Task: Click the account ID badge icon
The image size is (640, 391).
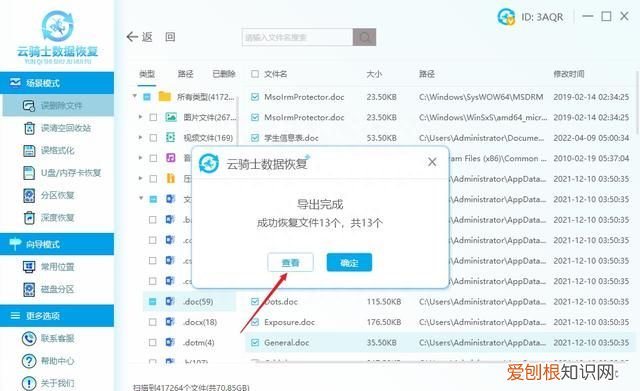Action: [x=506, y=17]
